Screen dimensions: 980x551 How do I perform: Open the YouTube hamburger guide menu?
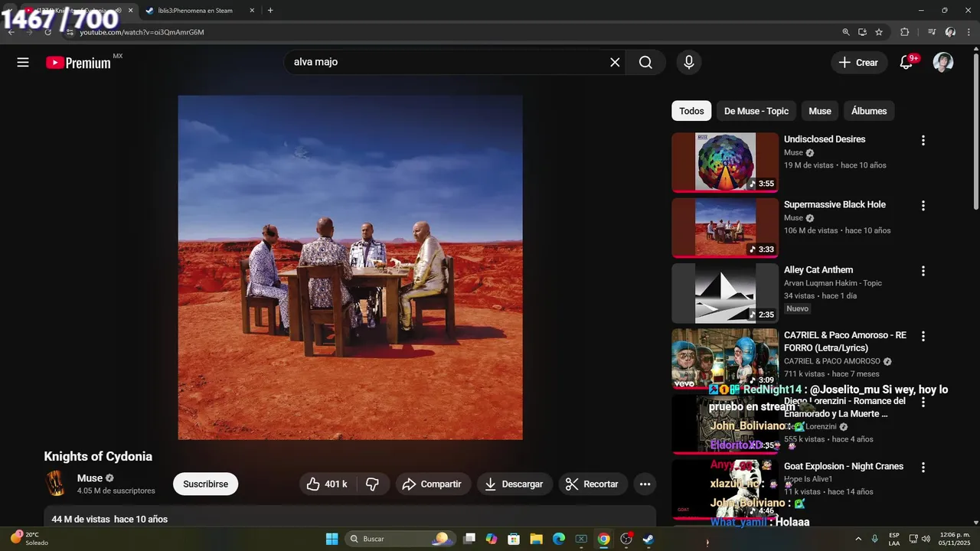point(23,63)
